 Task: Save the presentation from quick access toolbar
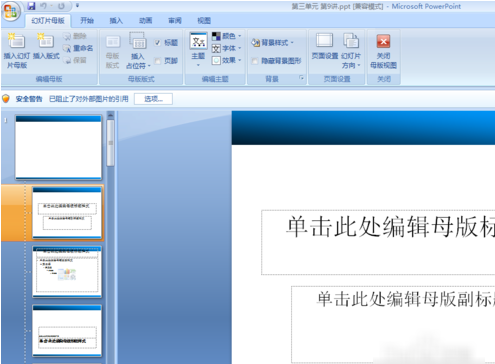pyautogui.click(x=31, y=6)
